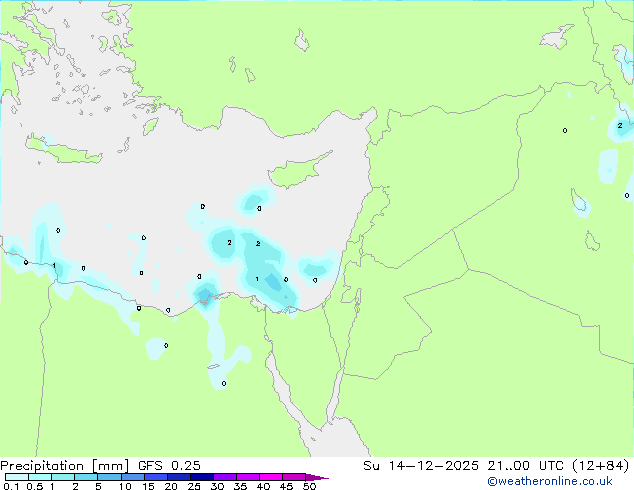Select the legend swatch between 0.1 and 0.5

(17, 477)
